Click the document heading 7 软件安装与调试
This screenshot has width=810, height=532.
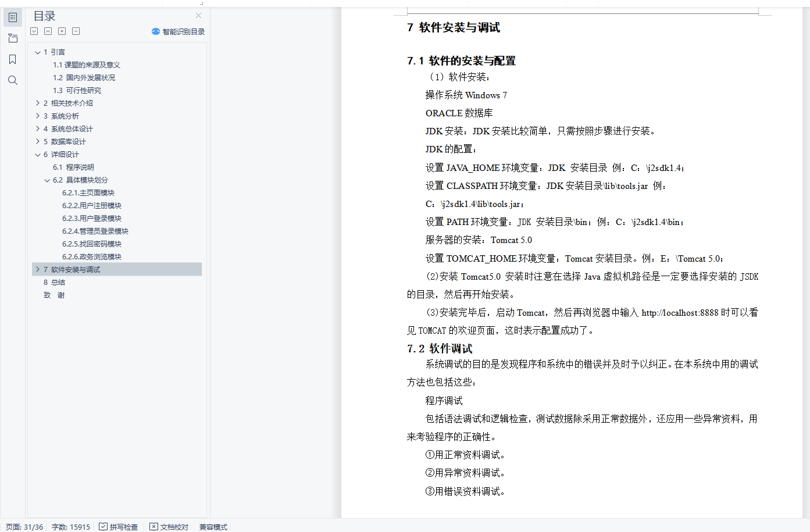click(x=454, y=27)
